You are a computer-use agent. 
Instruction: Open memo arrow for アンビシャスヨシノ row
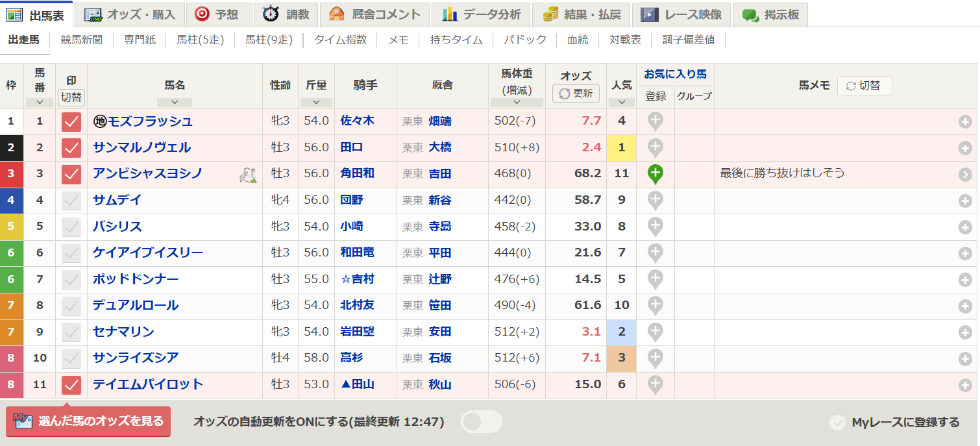[x=965, y=174]
